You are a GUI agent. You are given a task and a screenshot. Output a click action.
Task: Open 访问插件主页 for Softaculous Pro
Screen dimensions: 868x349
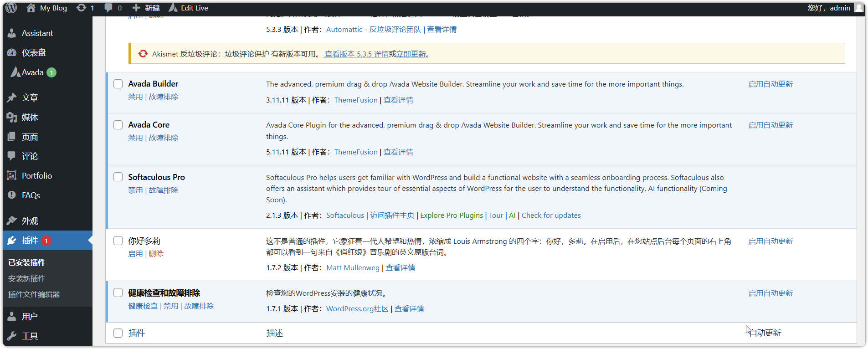392,215
